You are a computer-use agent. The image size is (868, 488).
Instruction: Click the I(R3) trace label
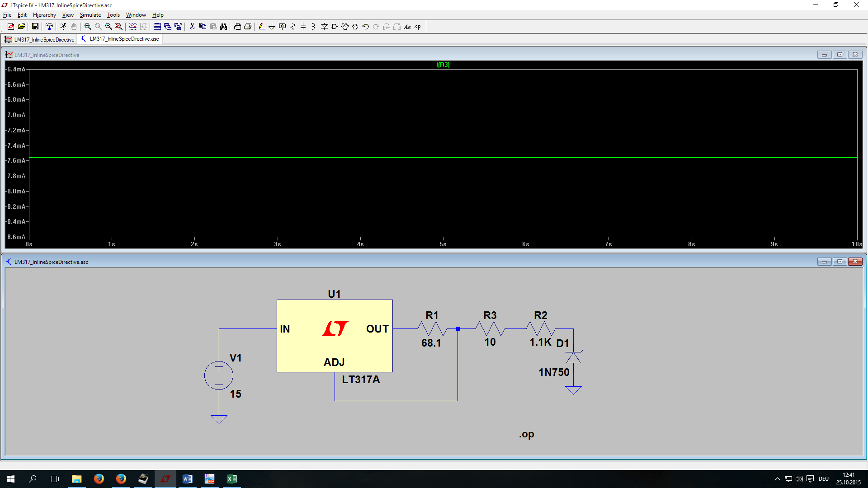click(443, 65)
